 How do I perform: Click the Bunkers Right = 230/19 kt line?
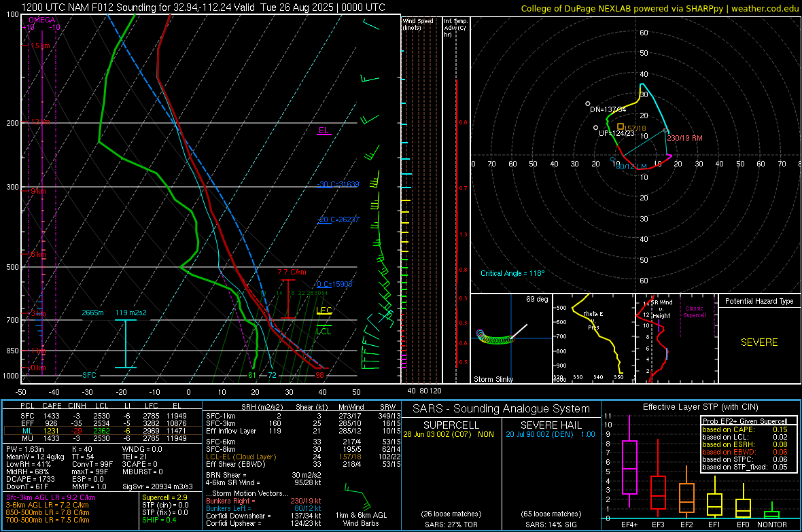(x=264, y=501)
